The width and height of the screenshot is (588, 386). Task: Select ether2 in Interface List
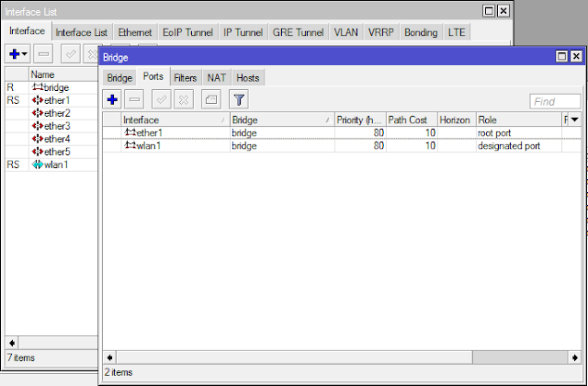pyautogui.click(x=51, y=113)
